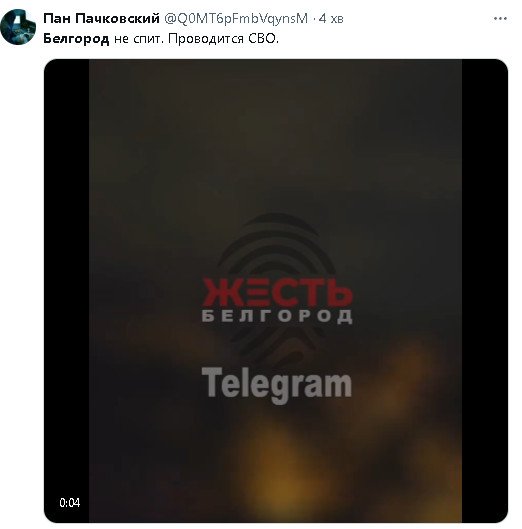Click the surname Пачковский in the header
Image resolution: width=522 pixels, height=529 pixels.
pos(117,18)
